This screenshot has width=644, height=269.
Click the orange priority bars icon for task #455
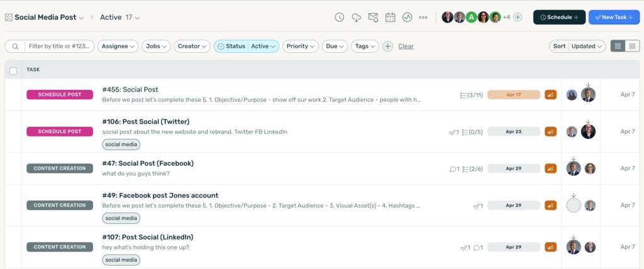pos(550,95)
